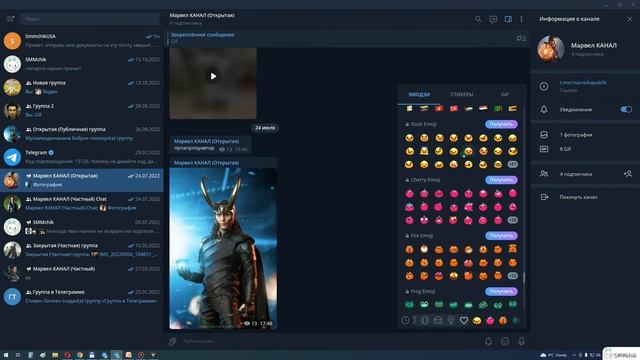The image size is (640, 360).
Task: Switch to the Stickers tab in picker
Action: [x=462, y=94]
